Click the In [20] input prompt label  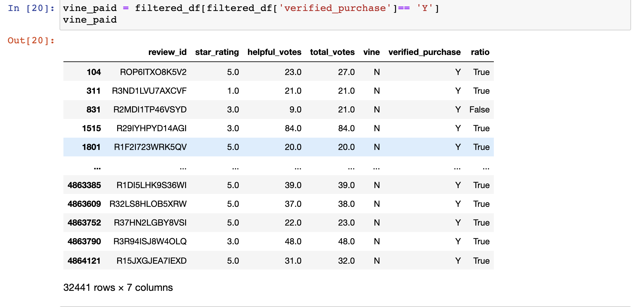pos(31,8)
